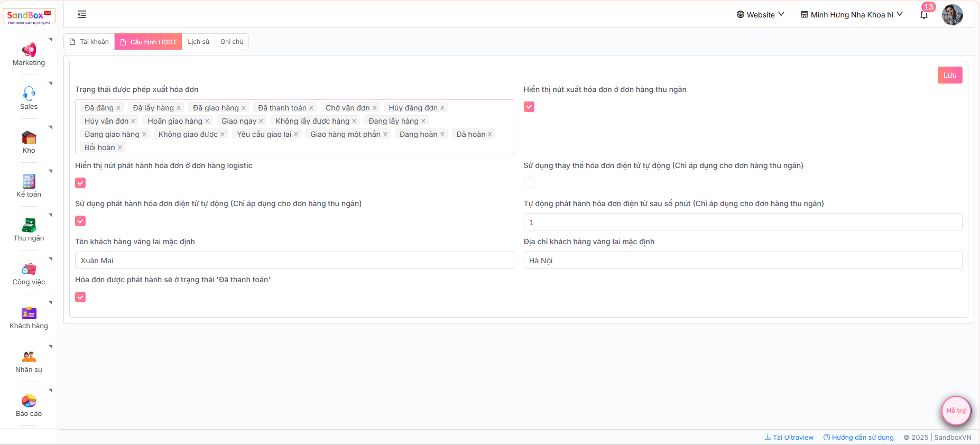Viewport: 980px width, 445px height.
Task: Click the Lưu save button
Action: pyautogui.click(x=949, y=75)
